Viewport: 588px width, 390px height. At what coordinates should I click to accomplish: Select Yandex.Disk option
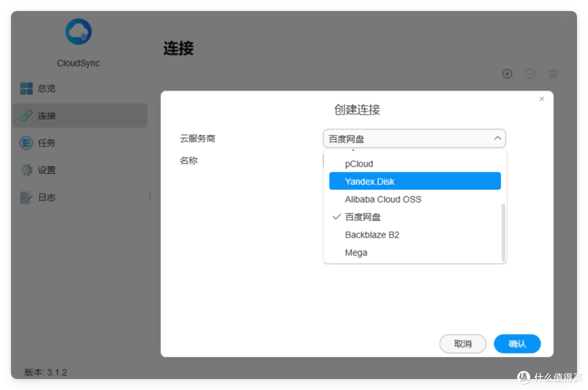[415, 181]
